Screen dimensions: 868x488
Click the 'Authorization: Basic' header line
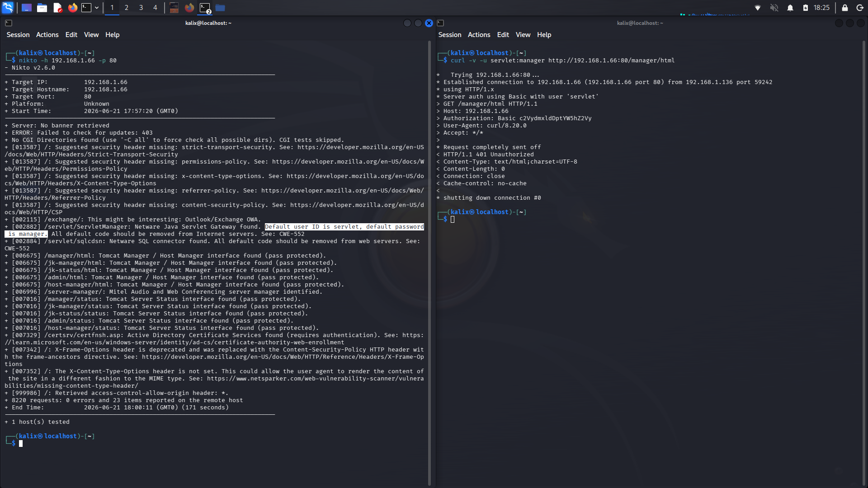click(x=514, y=118)
